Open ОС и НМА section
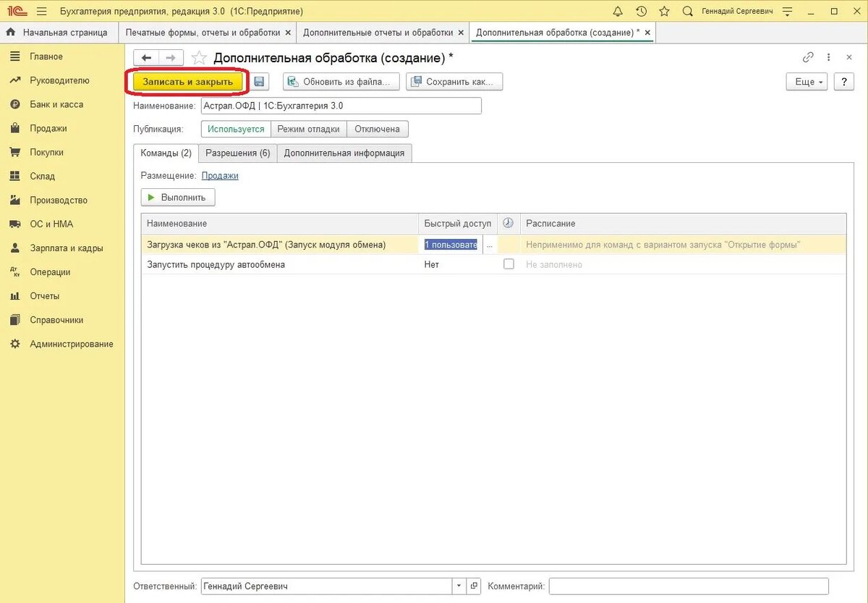868x603 pixels. pyautogui.click(x=51, y=224)
